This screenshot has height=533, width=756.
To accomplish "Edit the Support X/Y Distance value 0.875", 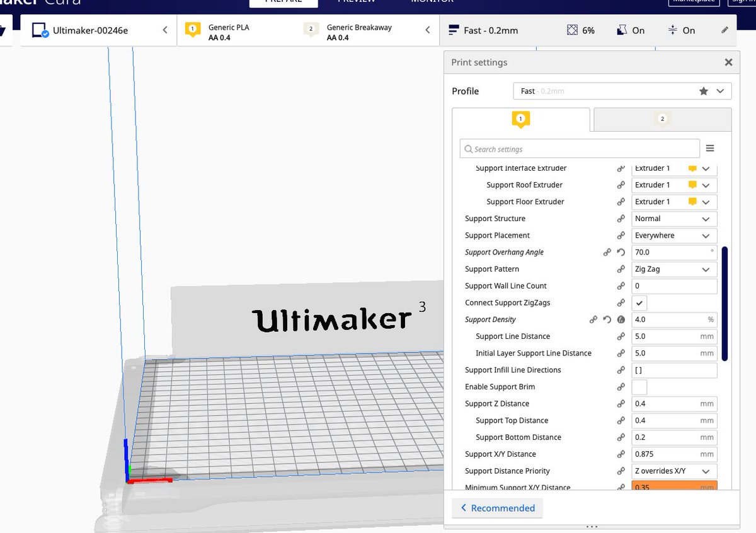I will coord(674,454).
